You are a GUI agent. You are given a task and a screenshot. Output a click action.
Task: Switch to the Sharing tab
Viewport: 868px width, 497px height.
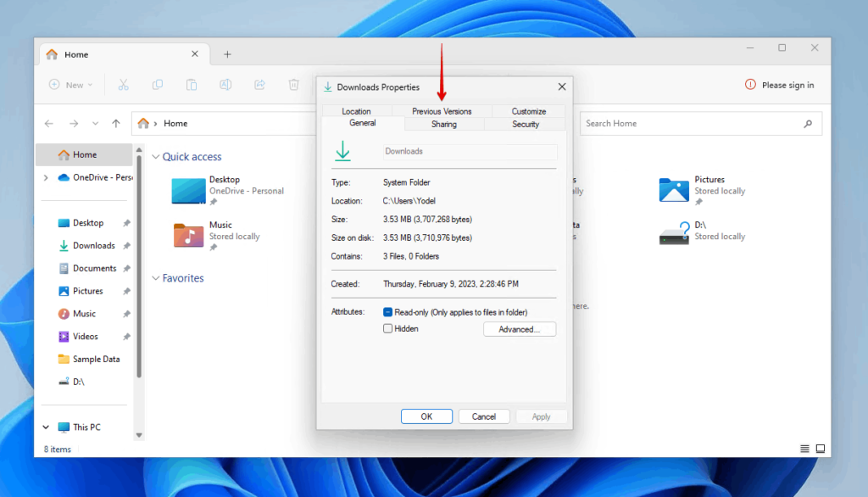point(444,123)
